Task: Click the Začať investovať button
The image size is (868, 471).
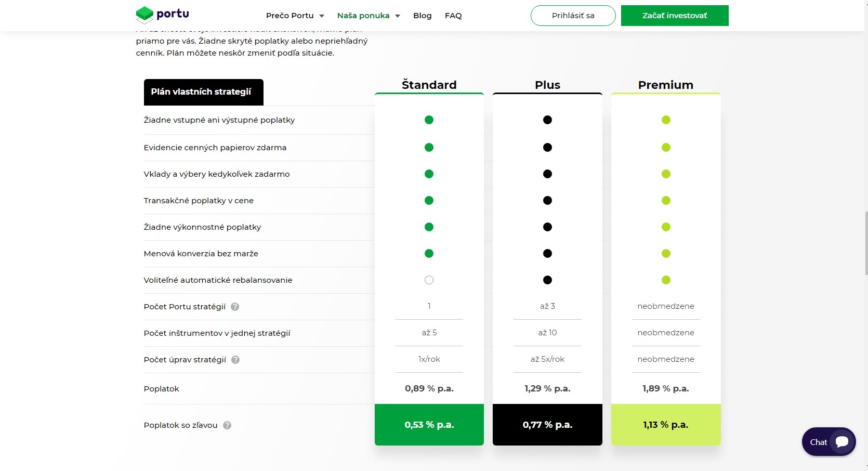Action: (x=675, y=16)
